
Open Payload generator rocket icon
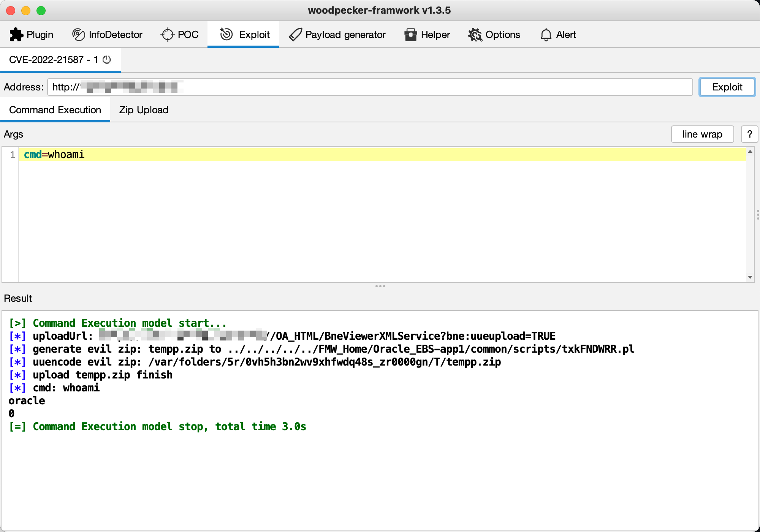[295, 35]
